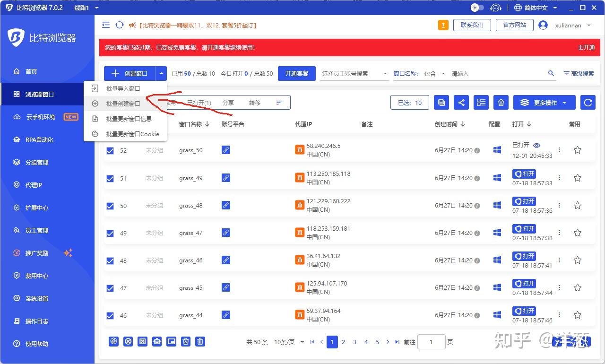The width and height of the screenshot is (605, 364).
Task: Star grass_50 as a favorite
Action: click(577, 150)
